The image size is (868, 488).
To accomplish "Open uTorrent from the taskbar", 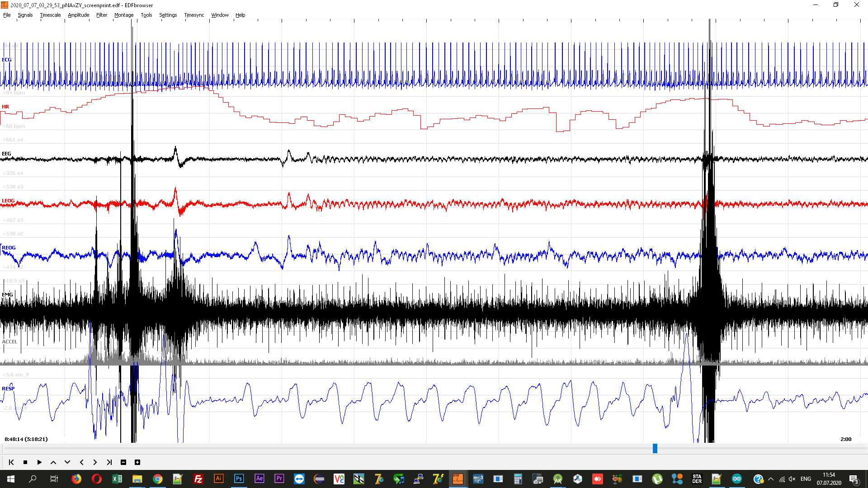I will pyautogui.click(x=657, y=479).
